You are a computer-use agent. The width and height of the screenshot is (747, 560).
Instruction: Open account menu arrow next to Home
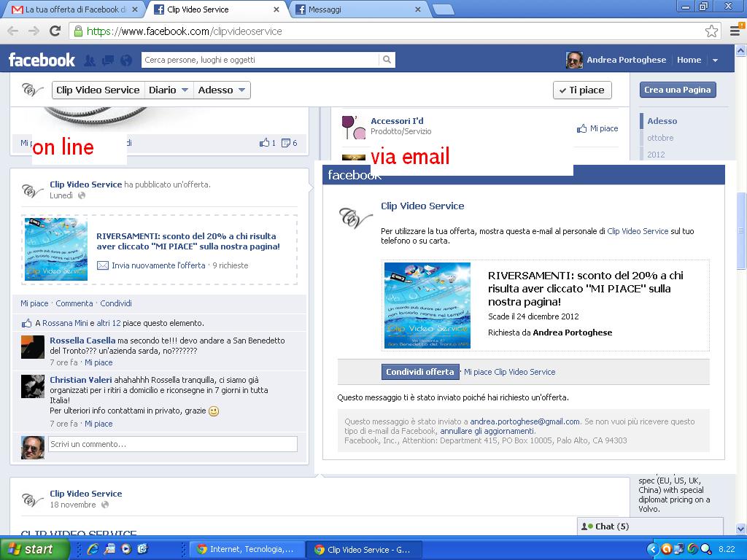click(715, 61)
